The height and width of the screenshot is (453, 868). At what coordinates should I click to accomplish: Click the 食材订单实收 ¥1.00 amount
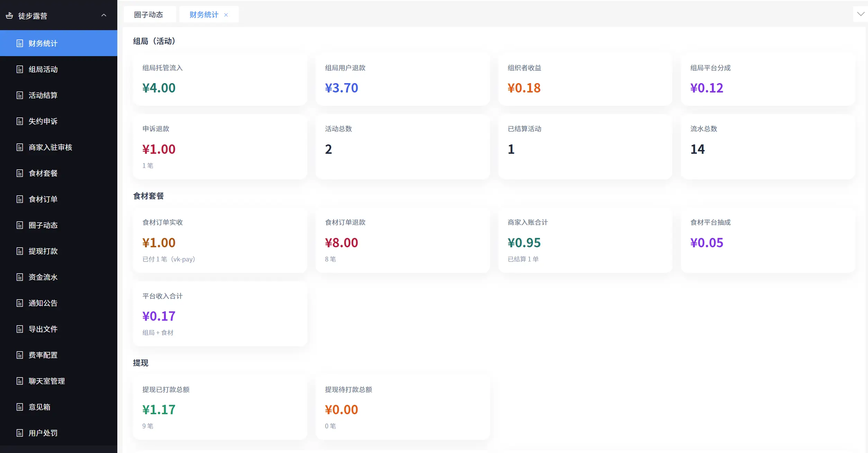coord(159,243)
